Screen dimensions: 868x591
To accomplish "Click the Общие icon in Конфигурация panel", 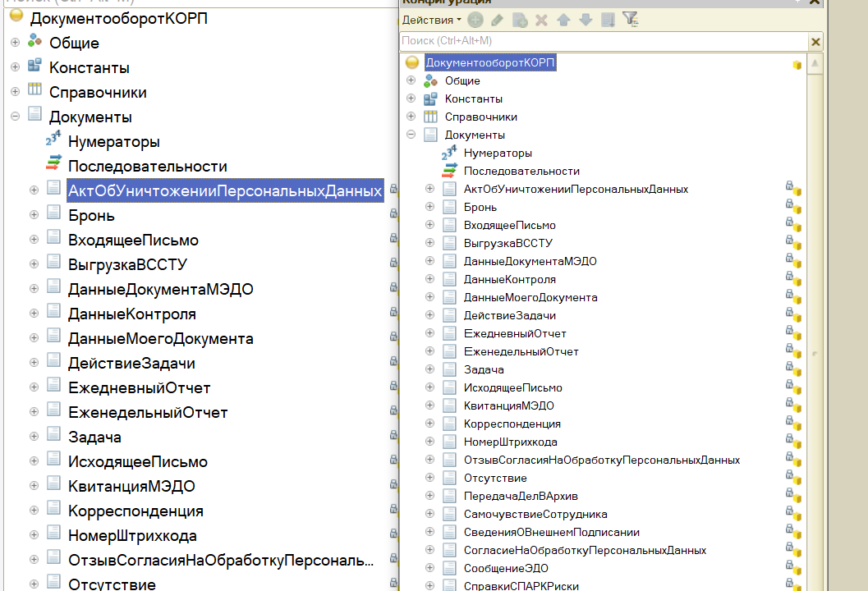I will pyautogui.click(x=430, y=80).
